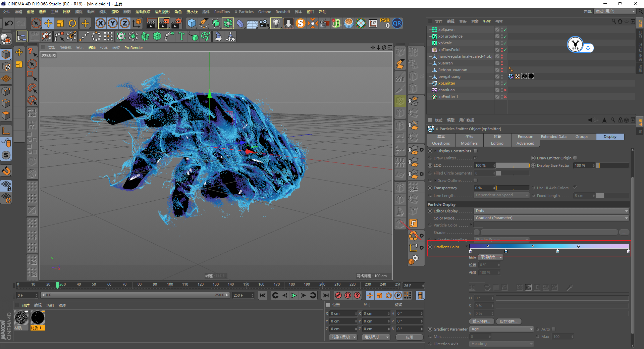Screen dimensions: 644x349
Task: Click the QR icon in toolbar
Action: tap(397, 23)
